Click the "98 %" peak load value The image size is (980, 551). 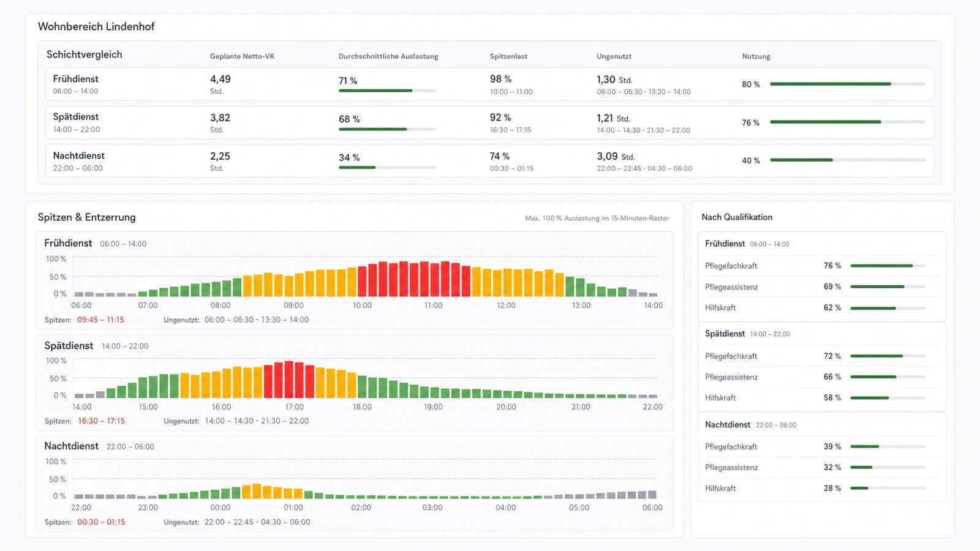500,79
